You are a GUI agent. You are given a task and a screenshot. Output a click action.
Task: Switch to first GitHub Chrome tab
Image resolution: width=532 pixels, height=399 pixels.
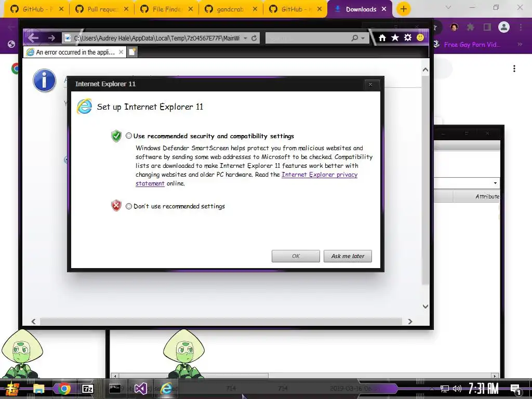point(36,9)
